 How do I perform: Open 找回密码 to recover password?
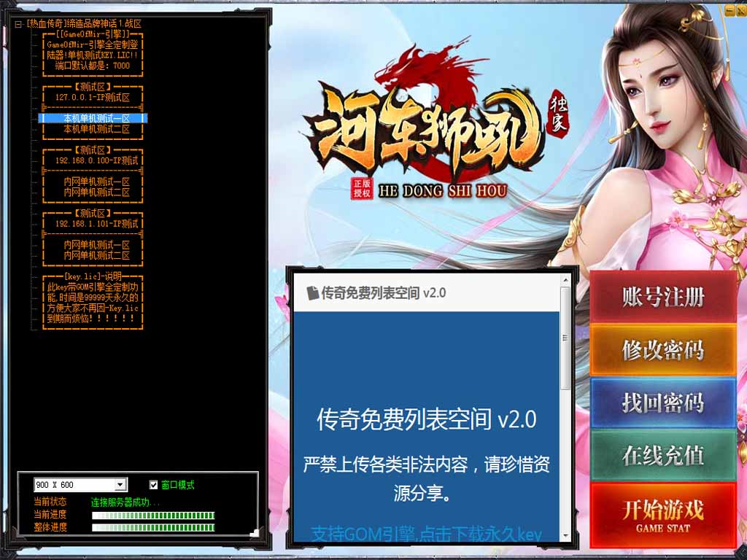click(x=662, y=402)
